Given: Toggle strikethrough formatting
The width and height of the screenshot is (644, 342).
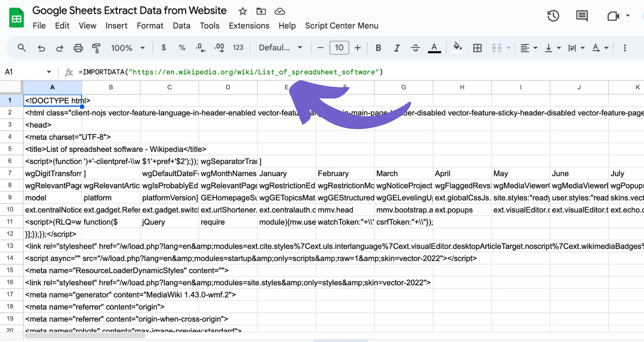Looking at the screenshot, I should pyautogui.click(x=415, y=48).
